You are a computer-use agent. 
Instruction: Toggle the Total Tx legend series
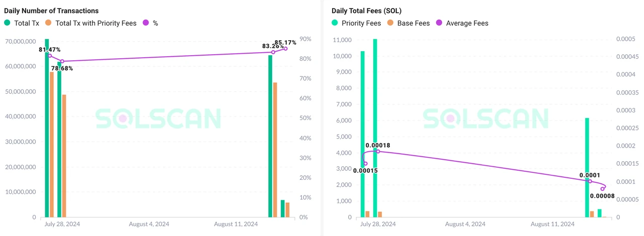coord(26,23)
